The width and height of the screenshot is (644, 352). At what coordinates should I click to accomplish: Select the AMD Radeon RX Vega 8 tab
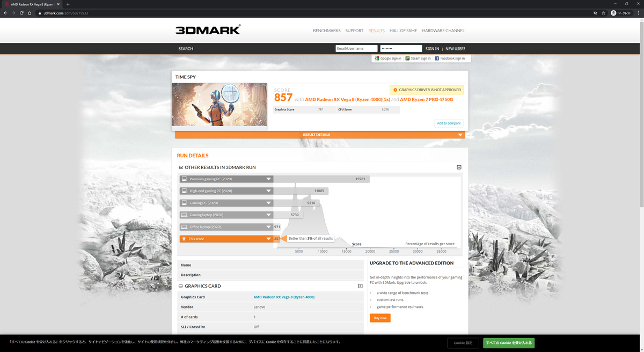point(31,4)
